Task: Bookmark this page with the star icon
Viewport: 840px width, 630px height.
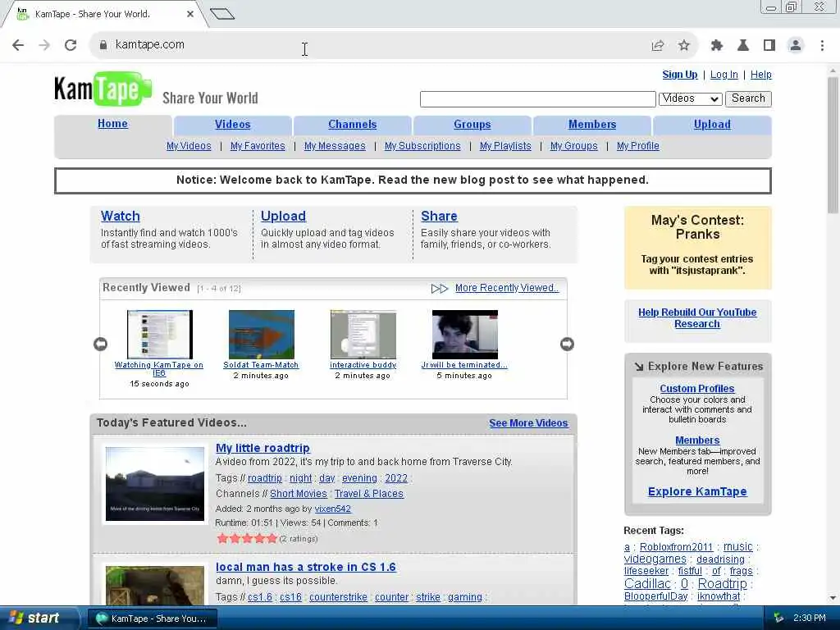Action: (684, 46)
